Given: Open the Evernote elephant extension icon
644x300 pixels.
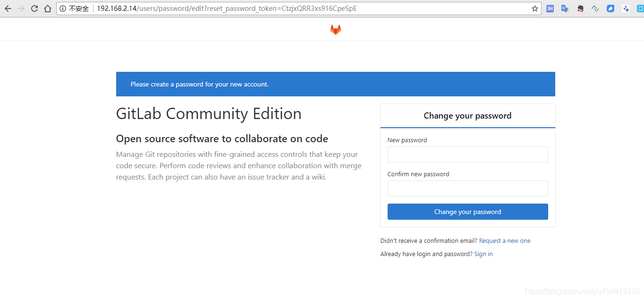Looking at the screenshot, I should point(580,9).
